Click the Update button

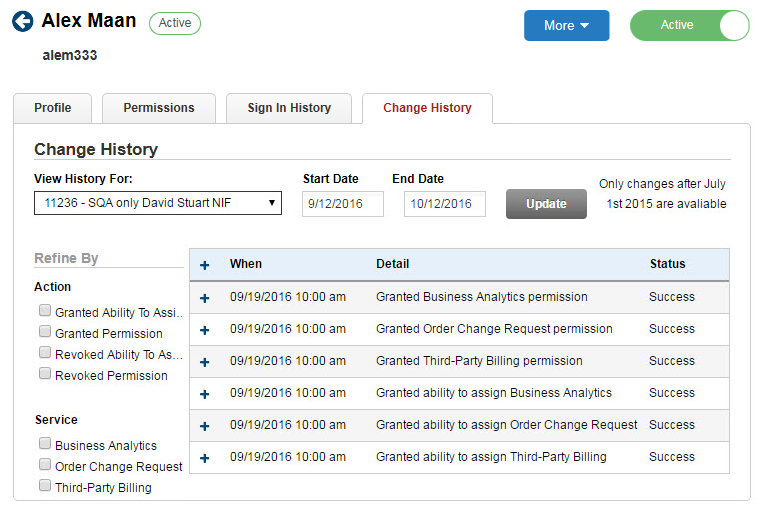pos(546,204)
